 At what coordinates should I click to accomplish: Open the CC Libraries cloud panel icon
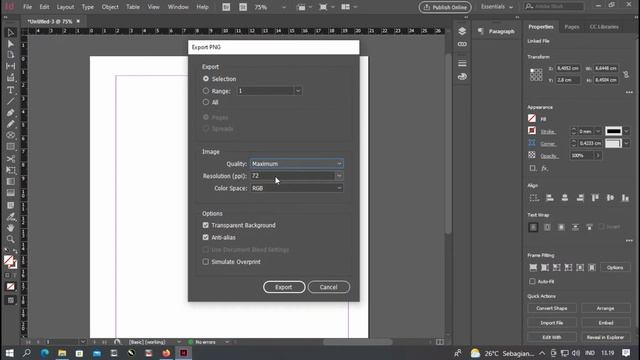[x=462, y=76]
